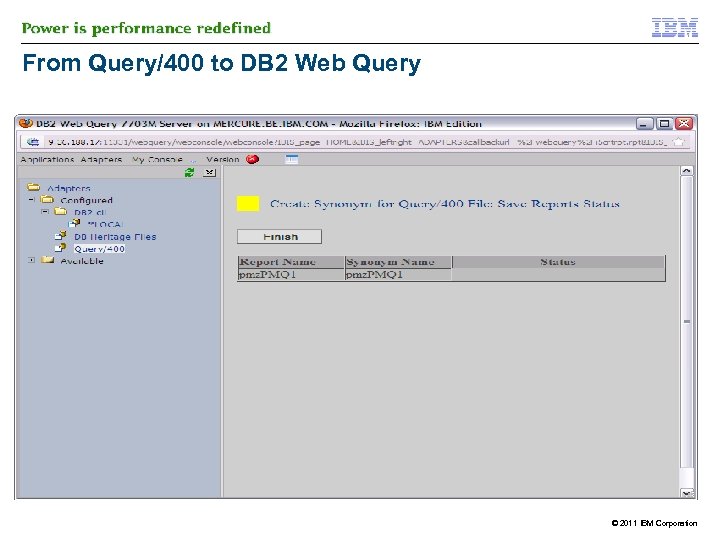Select the Adapters root folder
The width and height of the screenshot is (720, 540).
coord(69,188)
